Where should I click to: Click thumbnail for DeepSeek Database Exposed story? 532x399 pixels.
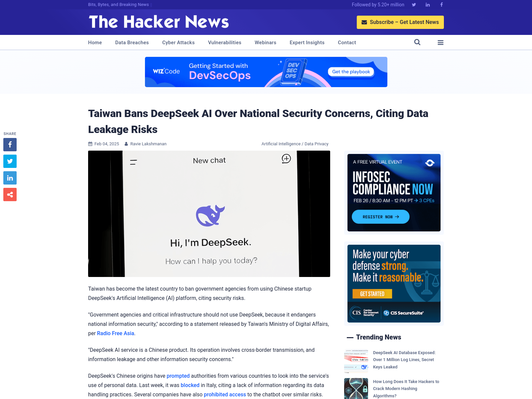pos(356,361)
